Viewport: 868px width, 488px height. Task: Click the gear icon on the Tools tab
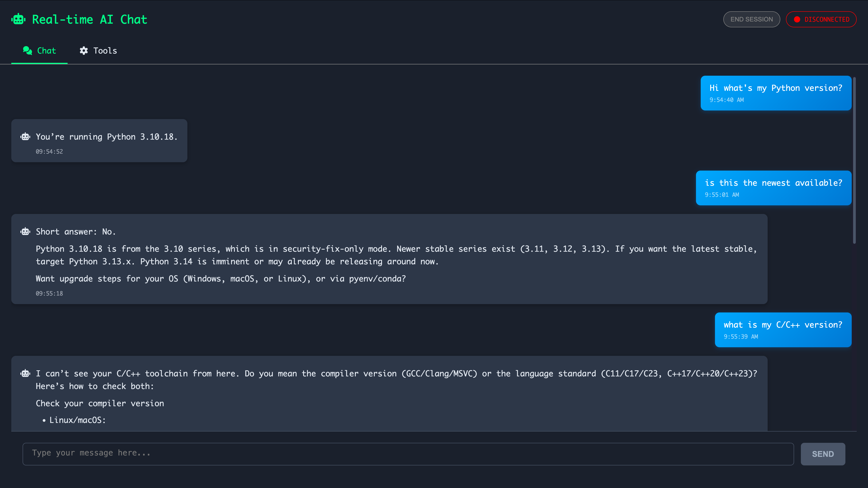(84, 51)
